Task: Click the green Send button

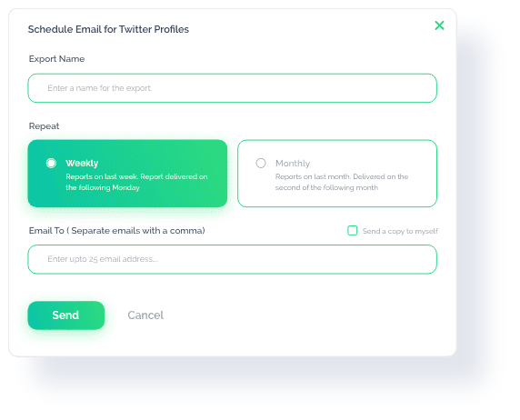Action: 66,315
